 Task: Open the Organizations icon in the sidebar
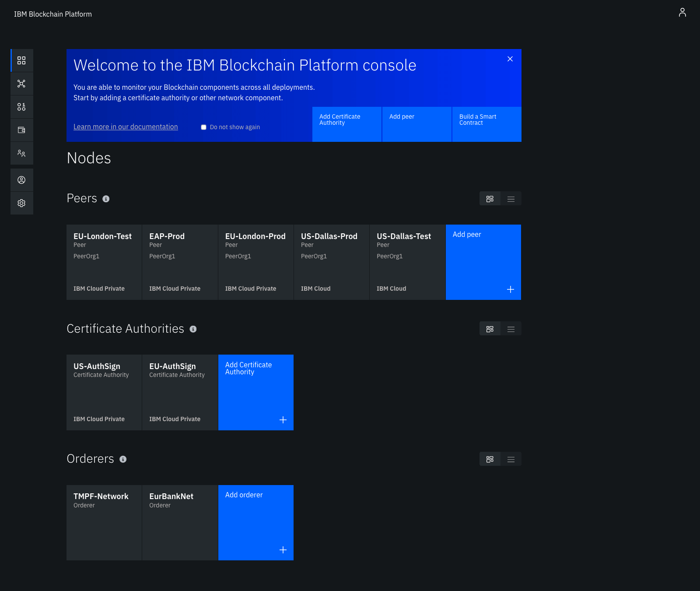click(21, 153)
